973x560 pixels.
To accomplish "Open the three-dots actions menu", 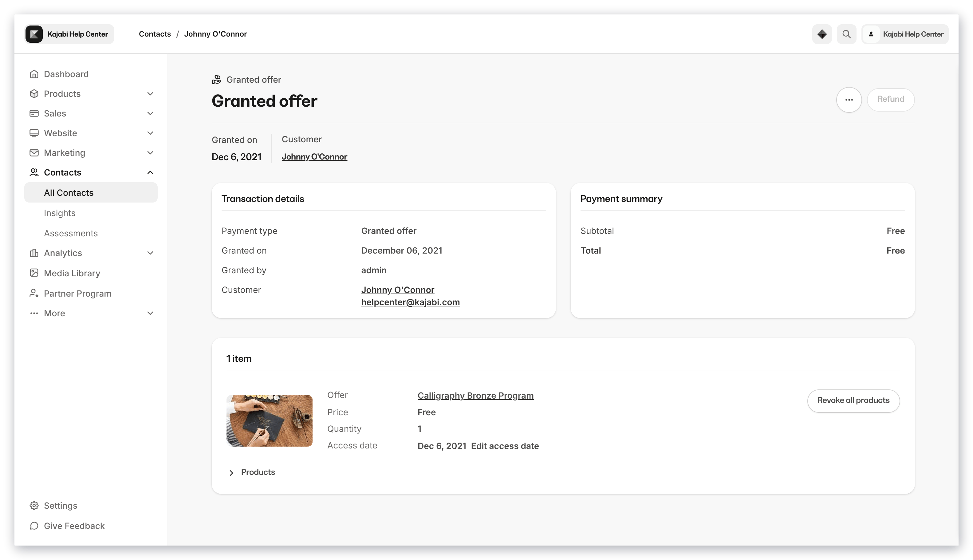I will coord(849,100).
